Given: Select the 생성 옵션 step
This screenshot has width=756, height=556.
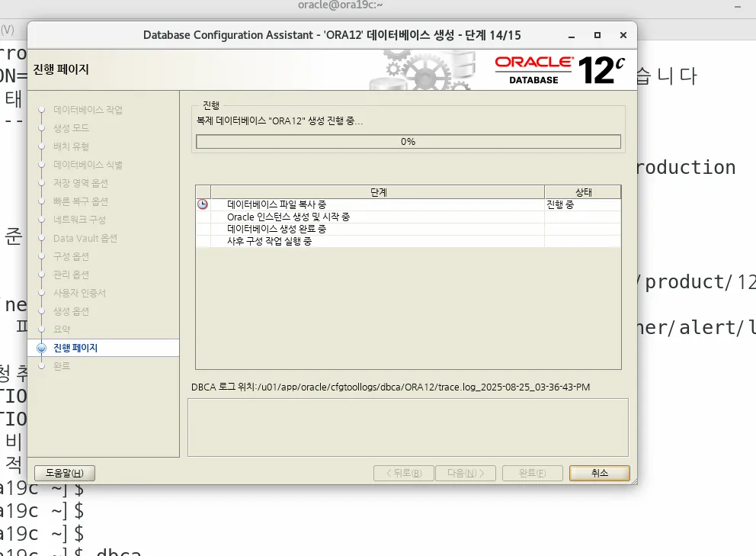Looking at the screenshot, I should 71,311.
